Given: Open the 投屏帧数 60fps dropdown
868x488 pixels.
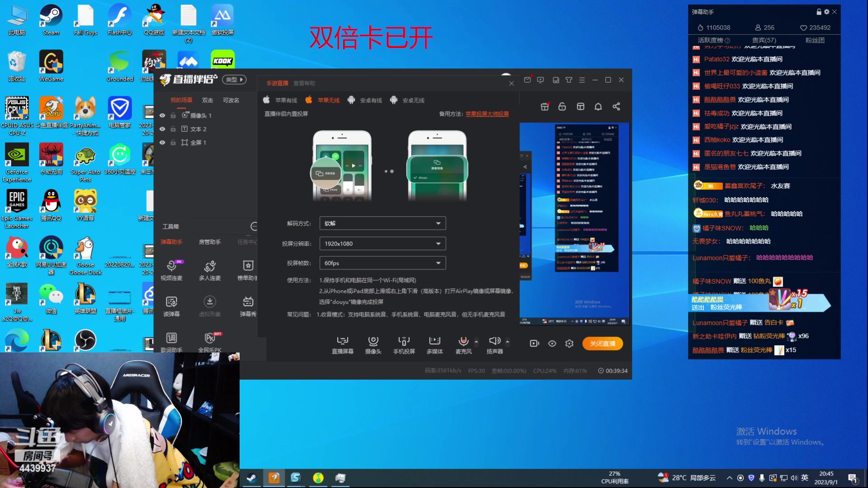Looking at the screenshot, I should tap(382, 263).
